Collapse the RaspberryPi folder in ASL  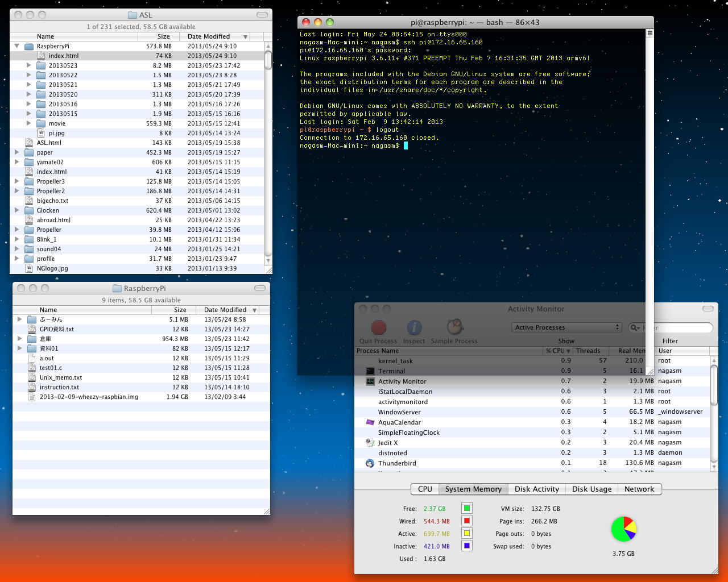[17, 46]
